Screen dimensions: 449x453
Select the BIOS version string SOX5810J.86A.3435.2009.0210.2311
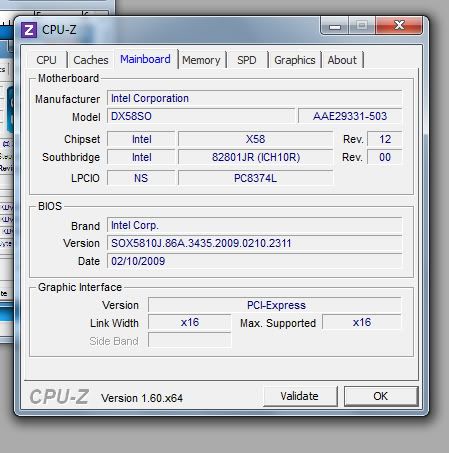(x=254, y=243)
